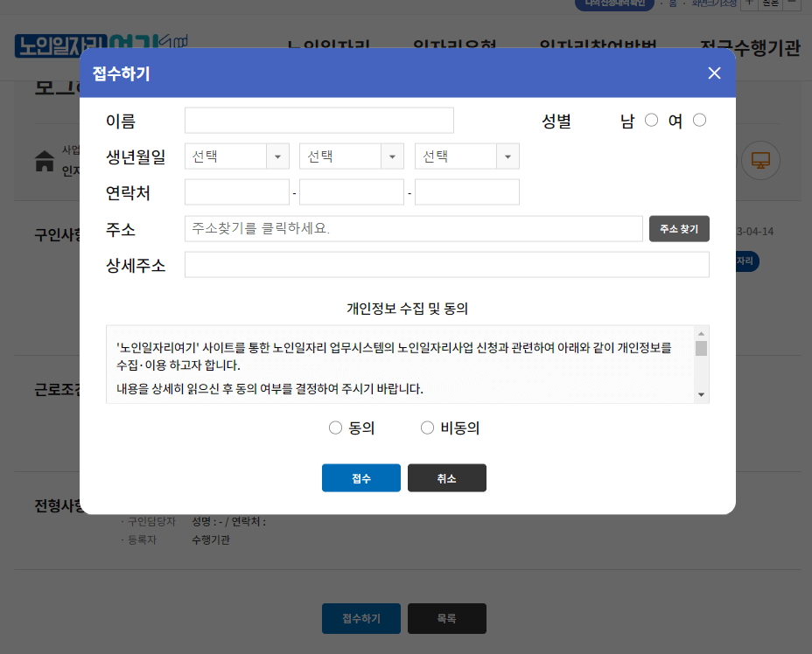Click the 이름 name input field
The image size is (812, 654).
318,120
